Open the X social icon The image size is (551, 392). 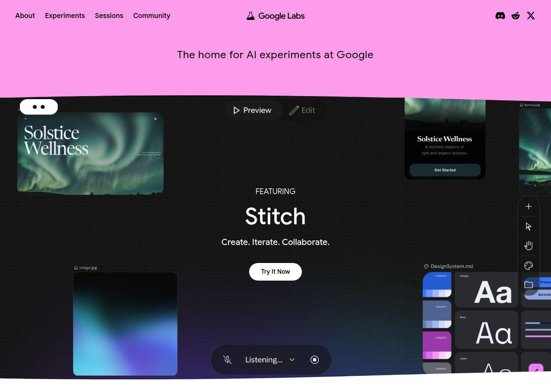tap(531, 16)
